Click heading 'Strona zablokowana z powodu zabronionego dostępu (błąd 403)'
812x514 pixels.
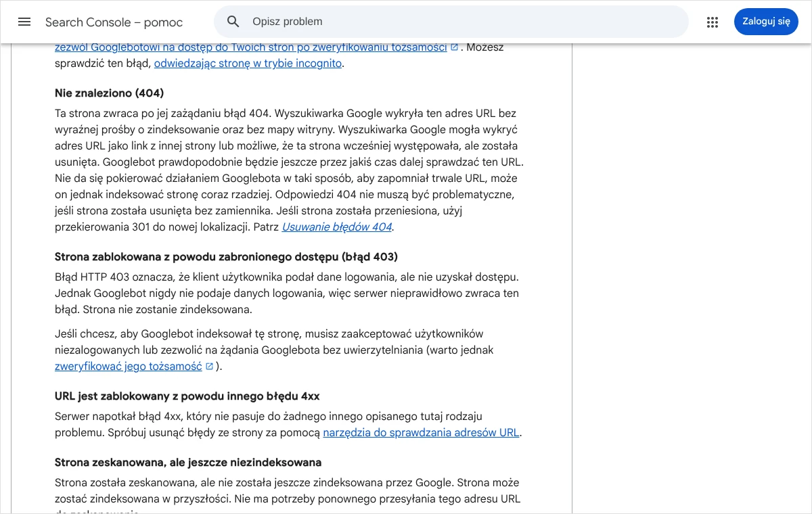click(226, 257)
